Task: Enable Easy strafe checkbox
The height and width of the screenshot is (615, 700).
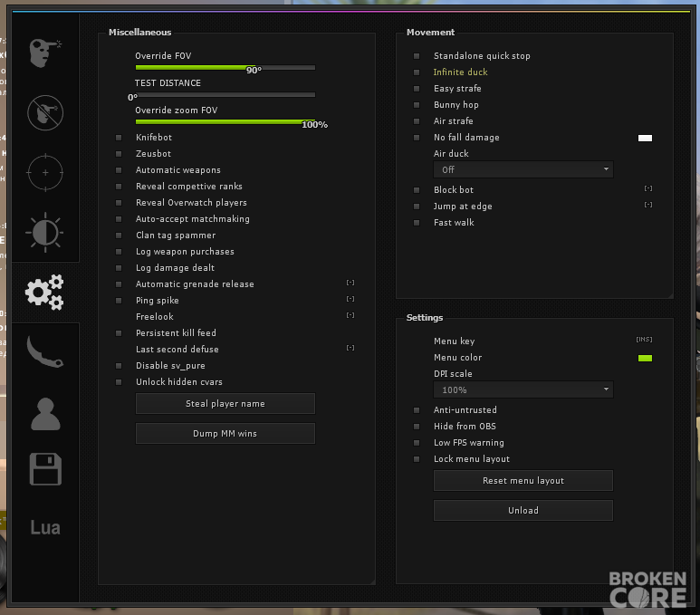Action: pyautogui.click(x=417, y=89)
